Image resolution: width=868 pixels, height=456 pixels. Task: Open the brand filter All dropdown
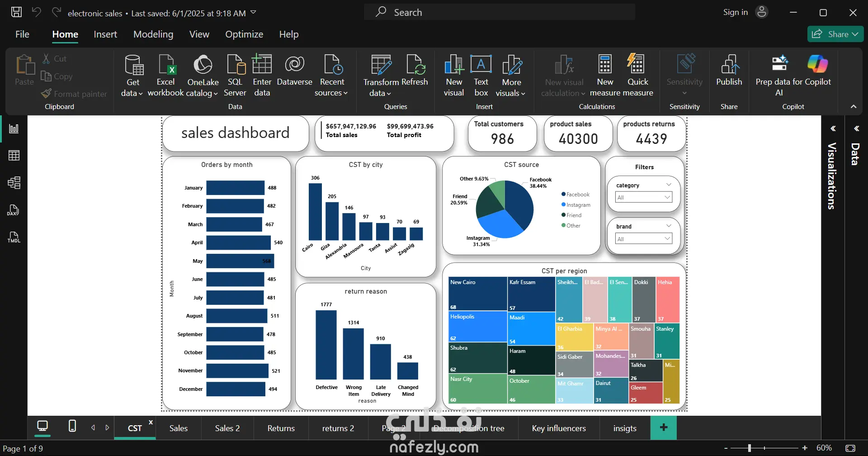coord(644,239)
